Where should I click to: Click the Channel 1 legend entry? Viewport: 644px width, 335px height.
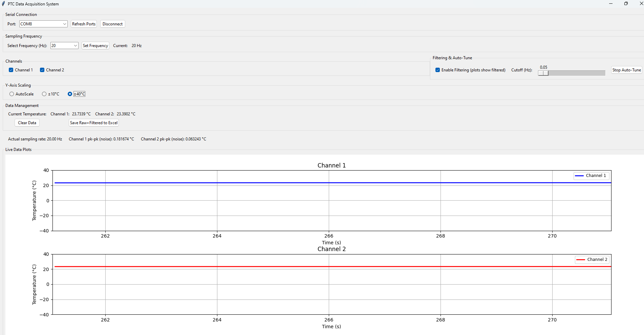591,175
